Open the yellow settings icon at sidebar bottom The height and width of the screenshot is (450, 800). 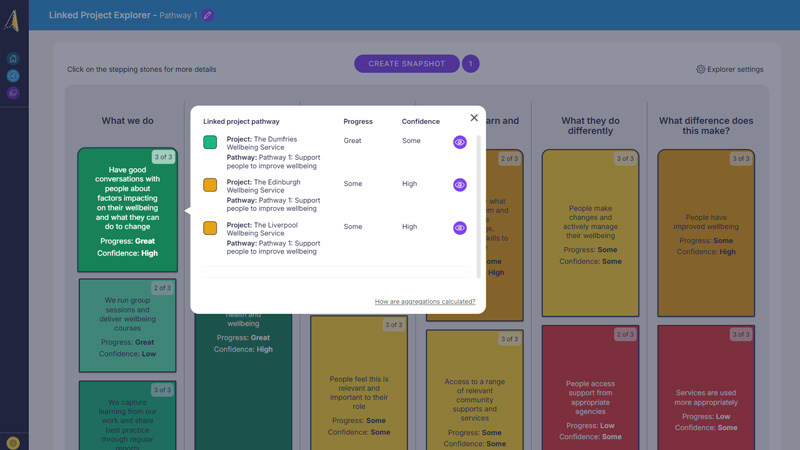(x=13, y=442)
